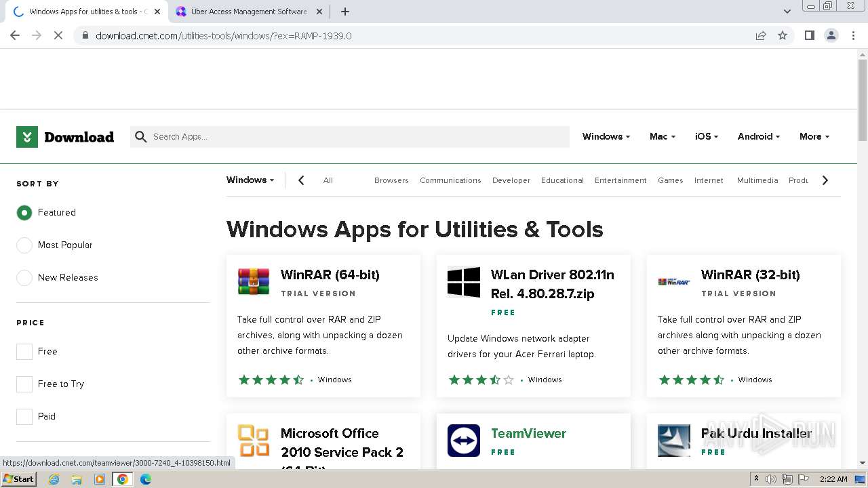Select the Browsers category

click(x=391, y=180)
